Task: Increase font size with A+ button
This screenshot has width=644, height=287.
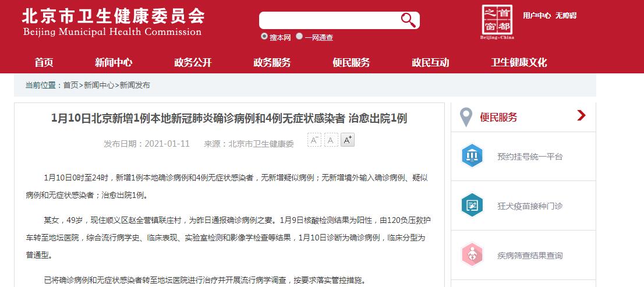Action: tap(348, 140)
